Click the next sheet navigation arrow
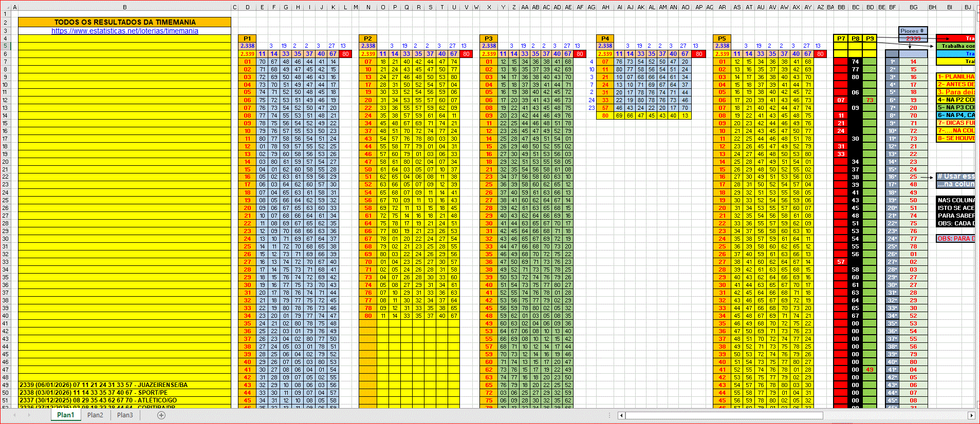 point(30,415)
